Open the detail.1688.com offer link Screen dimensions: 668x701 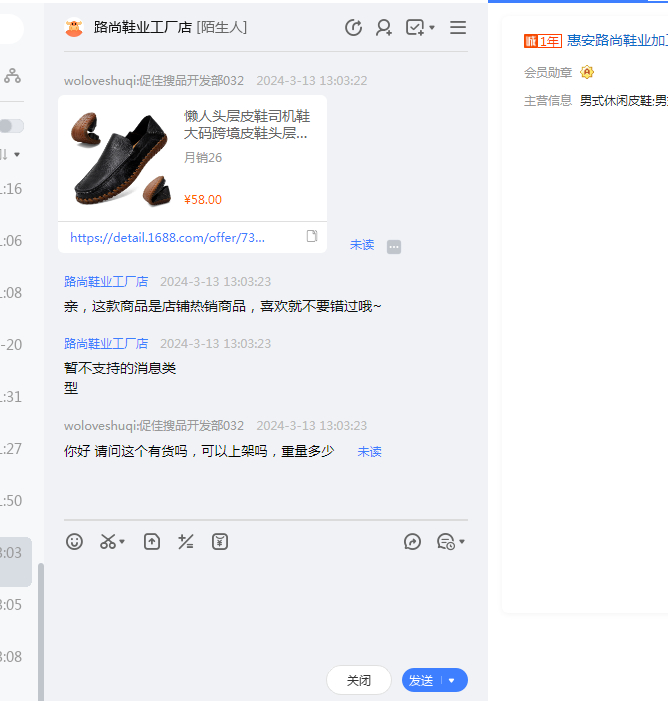click(168, 237)
